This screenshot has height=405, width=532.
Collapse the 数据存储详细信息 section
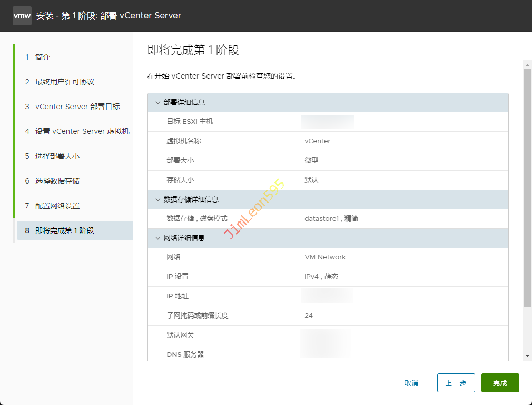click(x=157, y=200)
